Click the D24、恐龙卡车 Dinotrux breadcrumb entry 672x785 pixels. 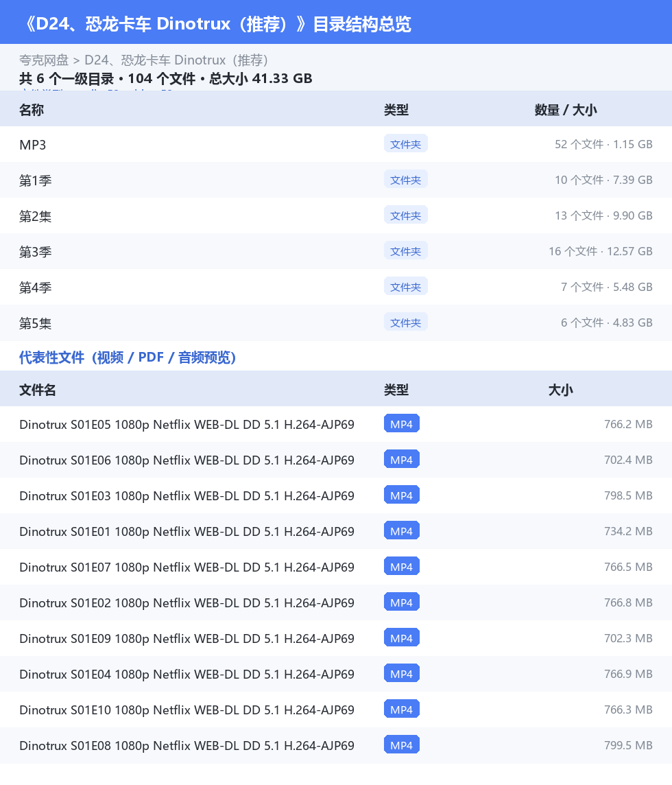(176, 60)
